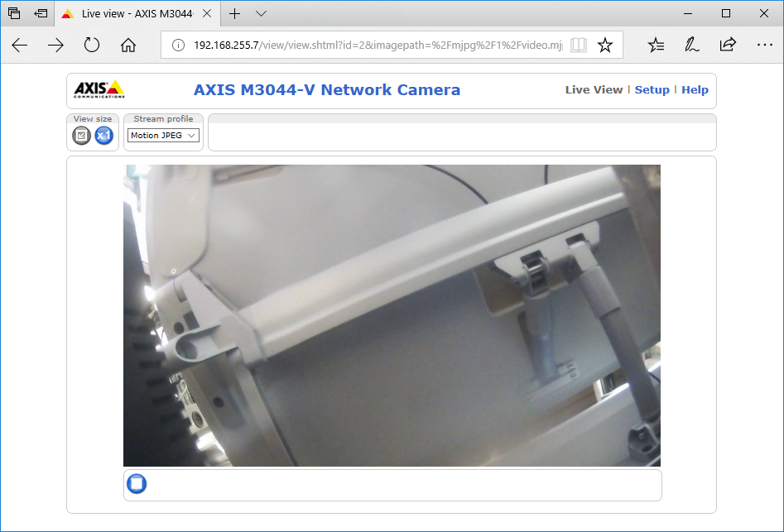
Task: Open the camera Setup page
Action: (652, 90)
